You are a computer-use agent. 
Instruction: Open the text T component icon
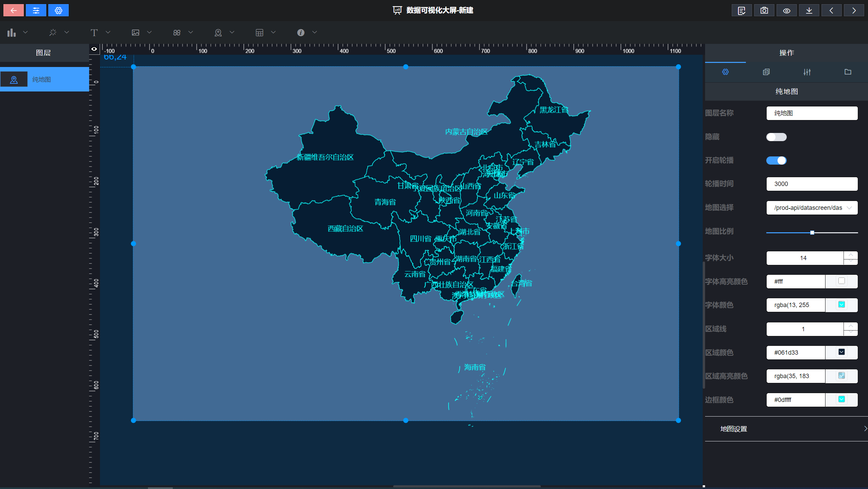pos(94,33)
